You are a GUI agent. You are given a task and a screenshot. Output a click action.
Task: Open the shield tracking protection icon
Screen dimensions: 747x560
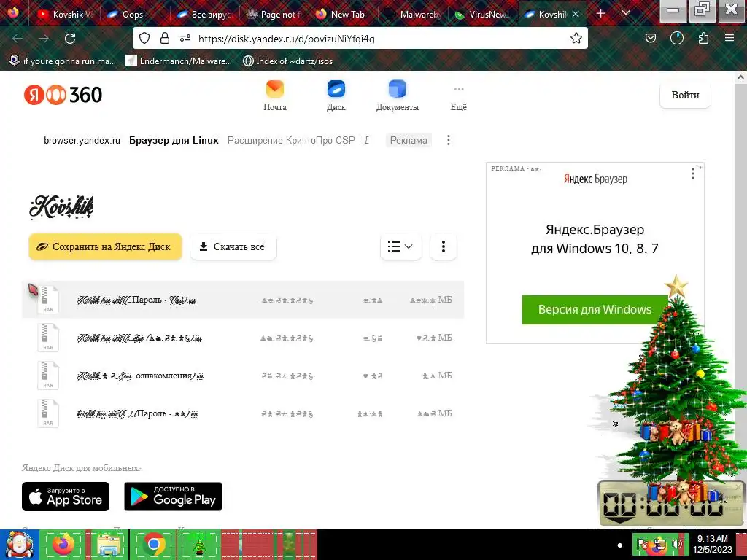(x=144, y=39)
